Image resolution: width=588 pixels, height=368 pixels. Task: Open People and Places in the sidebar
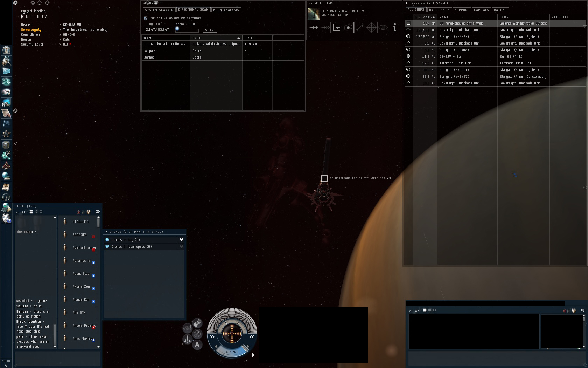(6, 61)
